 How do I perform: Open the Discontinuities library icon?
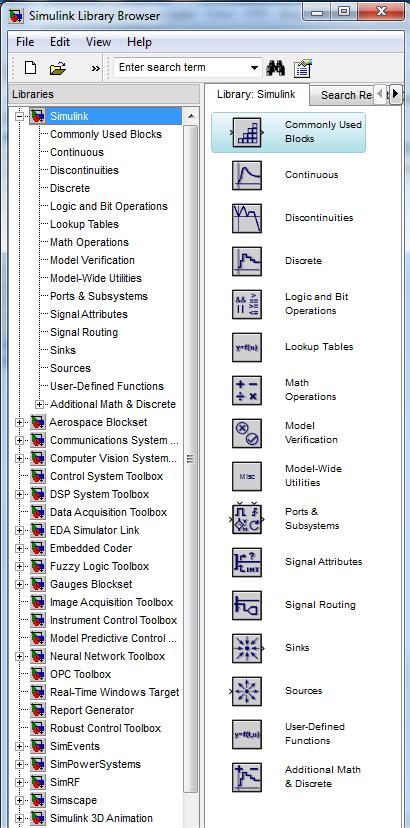tap(247, 218)
